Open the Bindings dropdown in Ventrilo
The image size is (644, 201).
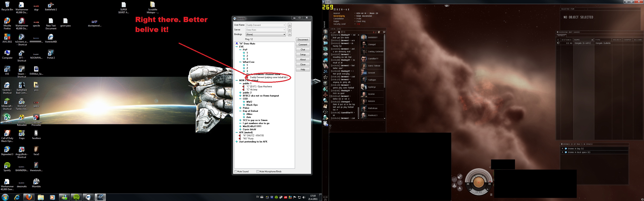(284, 34)
